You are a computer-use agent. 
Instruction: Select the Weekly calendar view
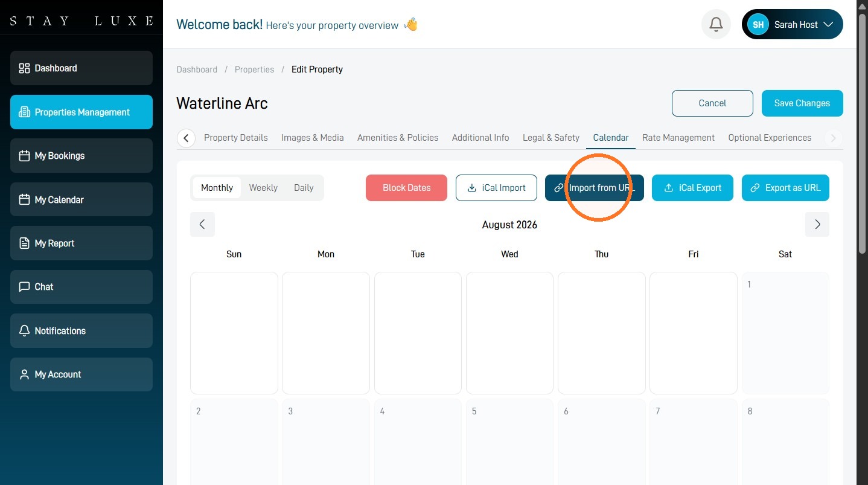pyautogui.click(x=263, y=188)
